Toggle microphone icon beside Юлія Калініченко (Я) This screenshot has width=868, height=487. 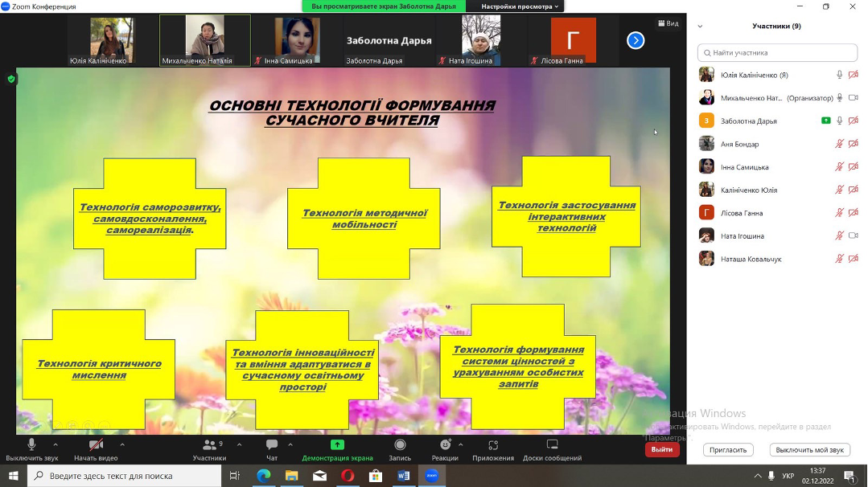pyautogui.click(x=839, y=75)
